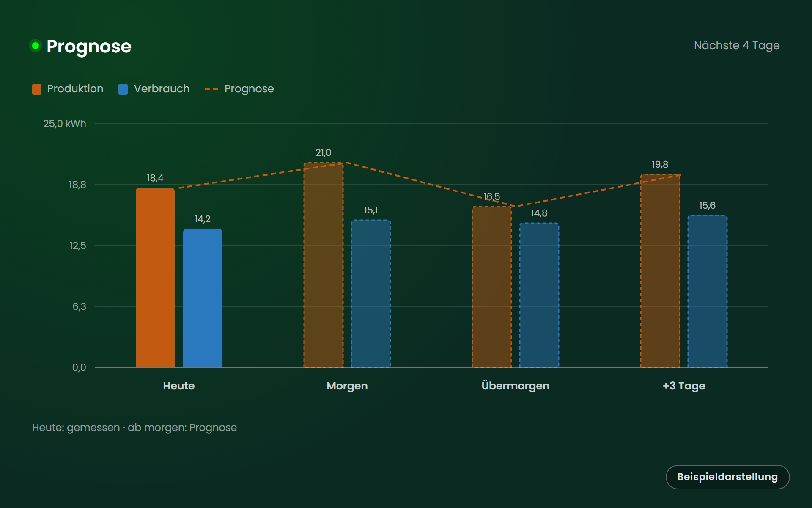Click the green status dot beside Prognose
Screen dimensions: 812x508
click(x=36, y=46)
